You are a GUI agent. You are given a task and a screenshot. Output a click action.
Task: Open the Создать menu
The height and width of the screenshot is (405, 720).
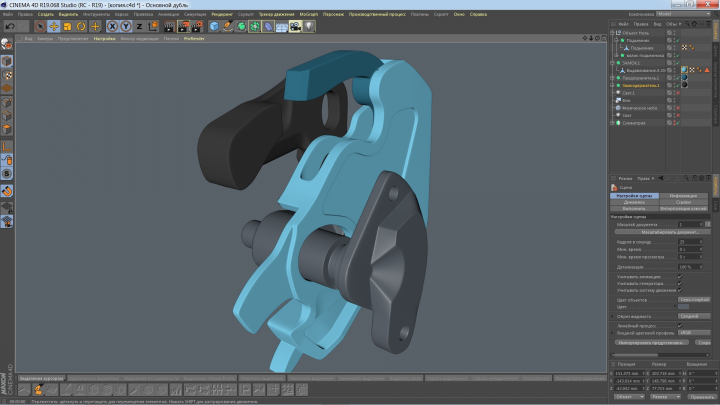point(45,14)
